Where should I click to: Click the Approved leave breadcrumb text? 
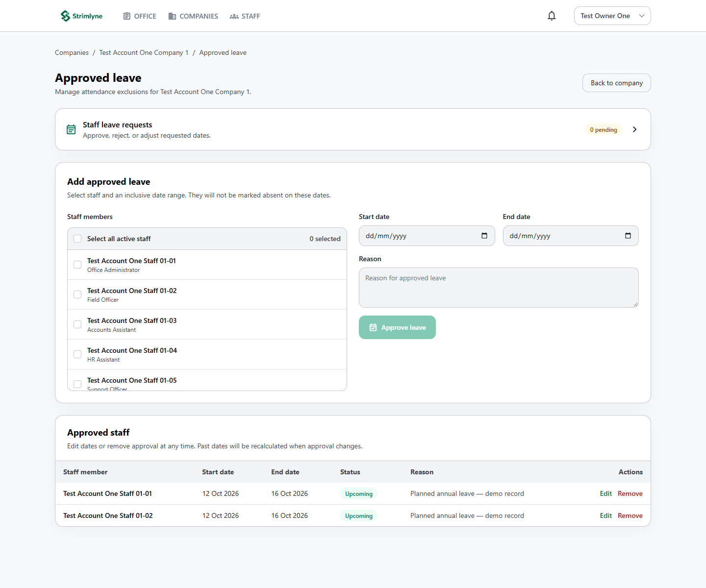point(223,52)
